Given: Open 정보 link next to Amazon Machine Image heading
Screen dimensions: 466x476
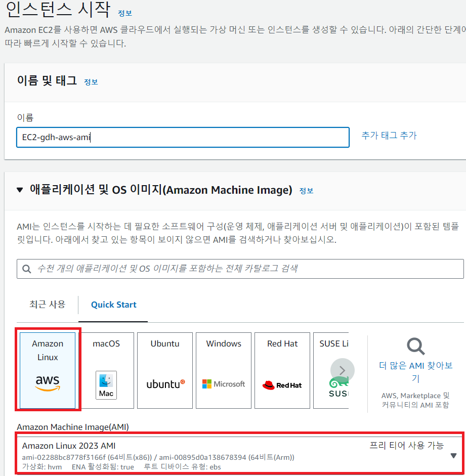Looking at the screenshot, I should pos(306,191).
